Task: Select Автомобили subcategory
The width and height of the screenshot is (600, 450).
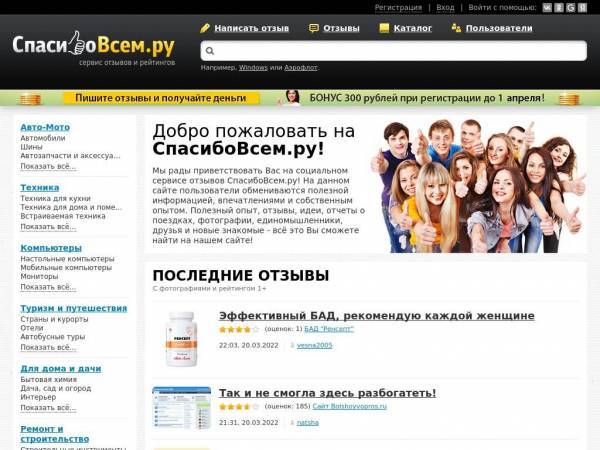Action: click(43, 138)
